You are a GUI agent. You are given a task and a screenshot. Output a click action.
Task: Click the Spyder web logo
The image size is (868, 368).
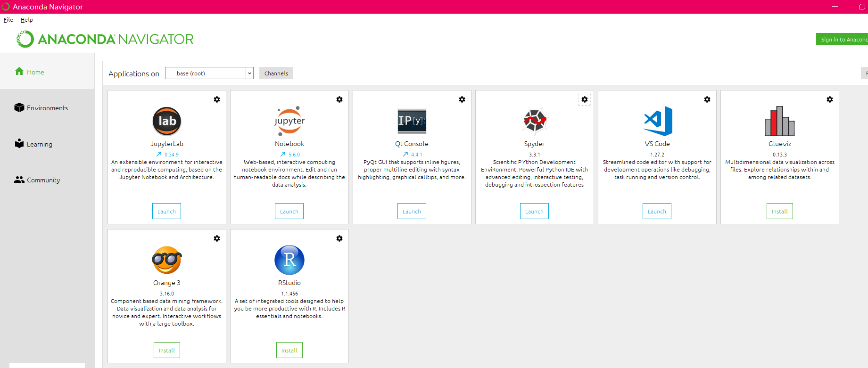click(535, 121)
